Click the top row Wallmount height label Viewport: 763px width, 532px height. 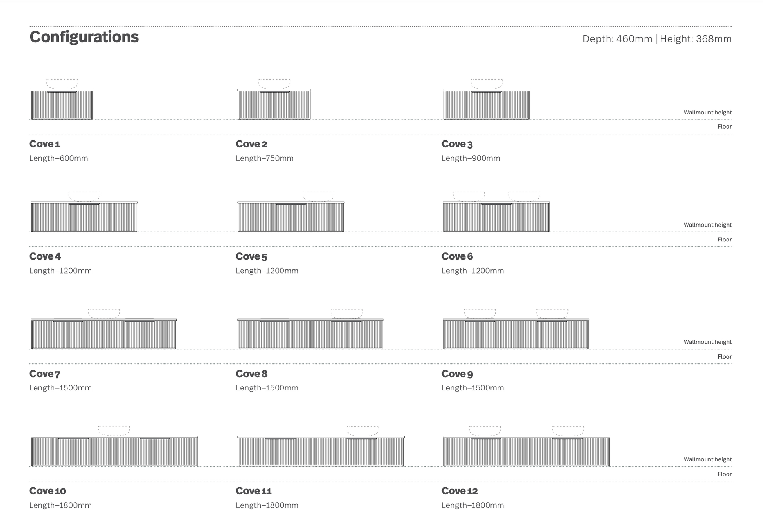[x=707, y=113]
